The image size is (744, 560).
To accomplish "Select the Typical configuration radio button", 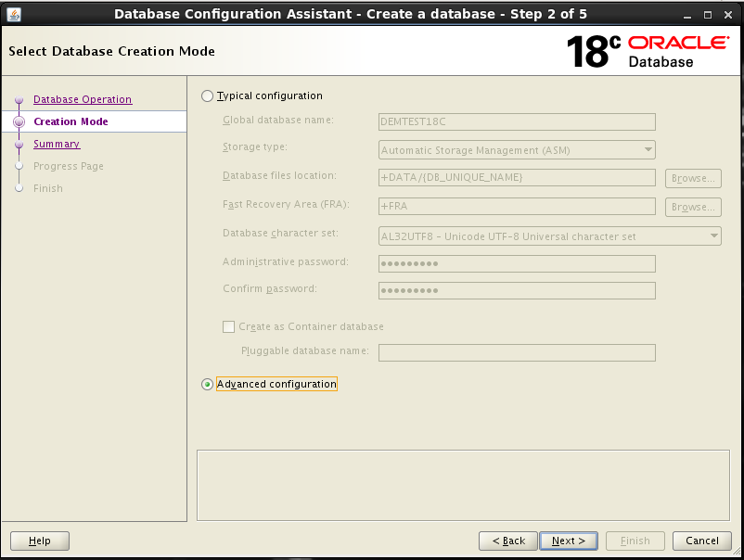I will pyautogui.click(x=207, y=96).
